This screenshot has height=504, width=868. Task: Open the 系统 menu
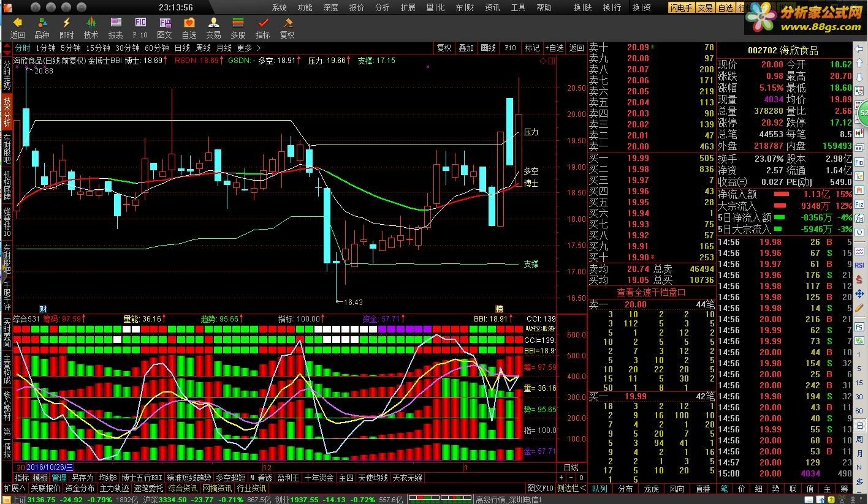(279, 7)
